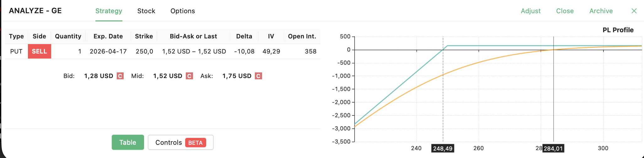Viewport: 644px width, 158px height.
Task: Click the 248,49 breakeven marker label
Action: coord(443,149)
